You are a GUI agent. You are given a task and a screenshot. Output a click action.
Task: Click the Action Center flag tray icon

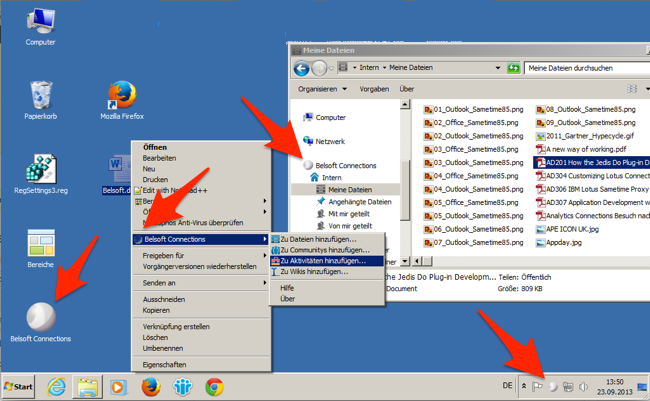(x=537, y=387)
